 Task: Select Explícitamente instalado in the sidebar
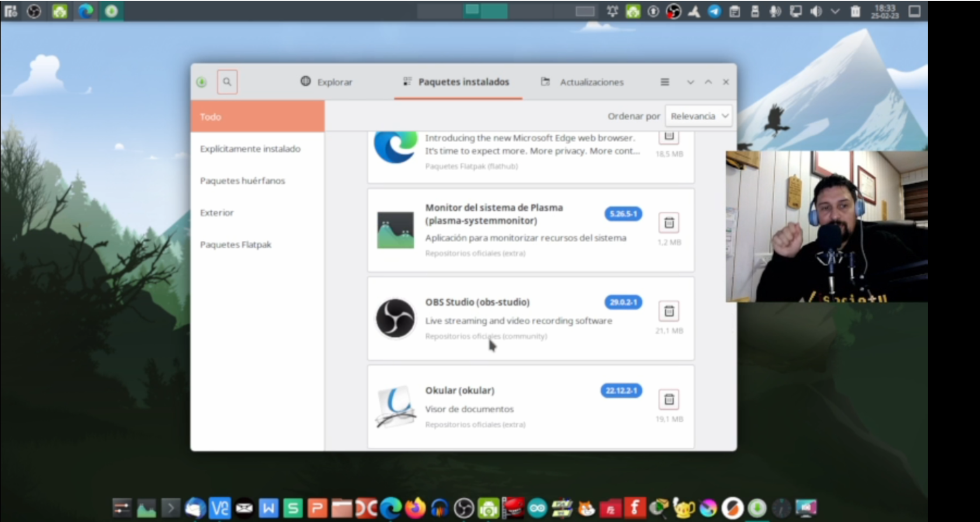click(250, 149)
